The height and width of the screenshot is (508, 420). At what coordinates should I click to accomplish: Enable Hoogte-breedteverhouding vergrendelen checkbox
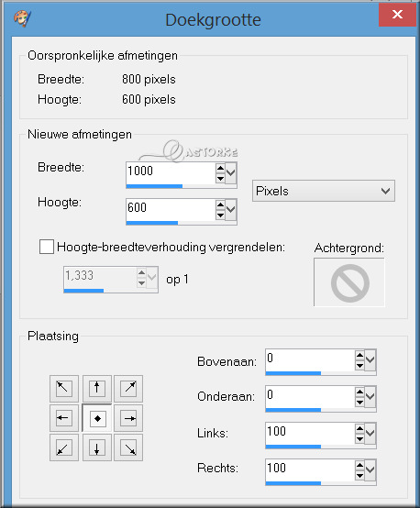point(47,247)
